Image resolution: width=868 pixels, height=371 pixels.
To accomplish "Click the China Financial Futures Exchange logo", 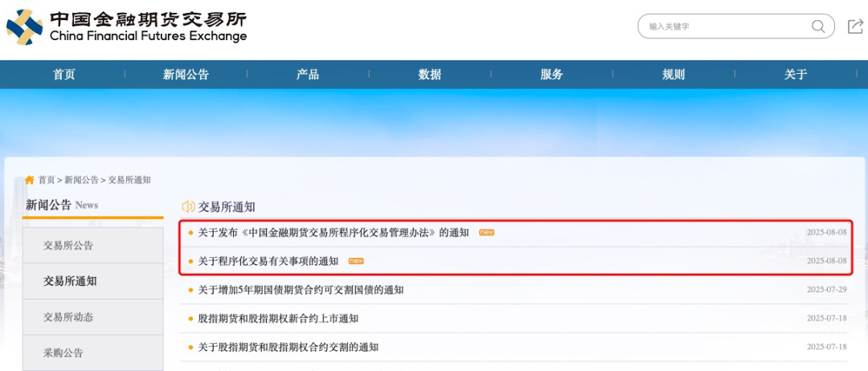I will (x=127, y=26).
